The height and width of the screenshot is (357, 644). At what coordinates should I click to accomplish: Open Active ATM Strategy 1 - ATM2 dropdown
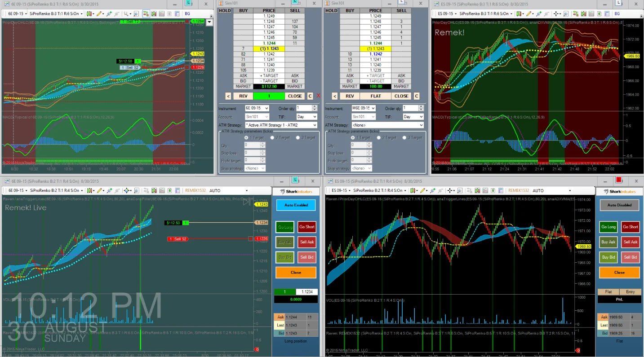click(x=281, y=125)
